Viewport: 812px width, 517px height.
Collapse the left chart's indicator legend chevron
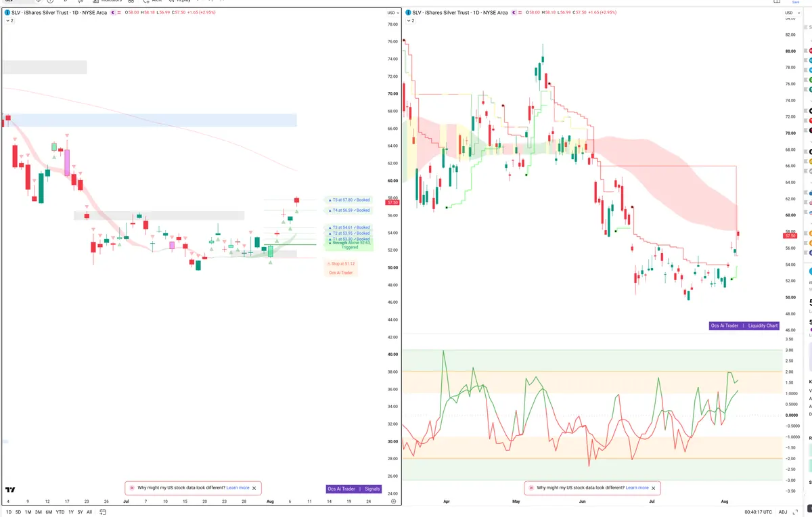[x=9, y=21]
